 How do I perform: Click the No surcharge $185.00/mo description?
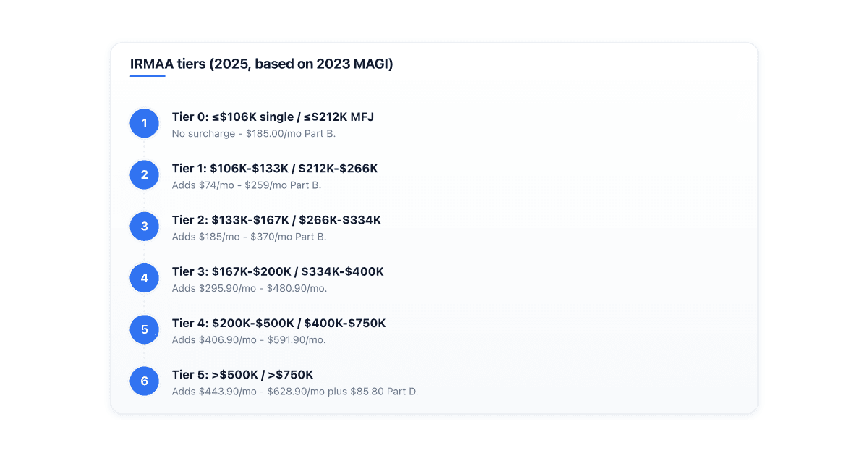pyautogui.click(x=254, y=134)
